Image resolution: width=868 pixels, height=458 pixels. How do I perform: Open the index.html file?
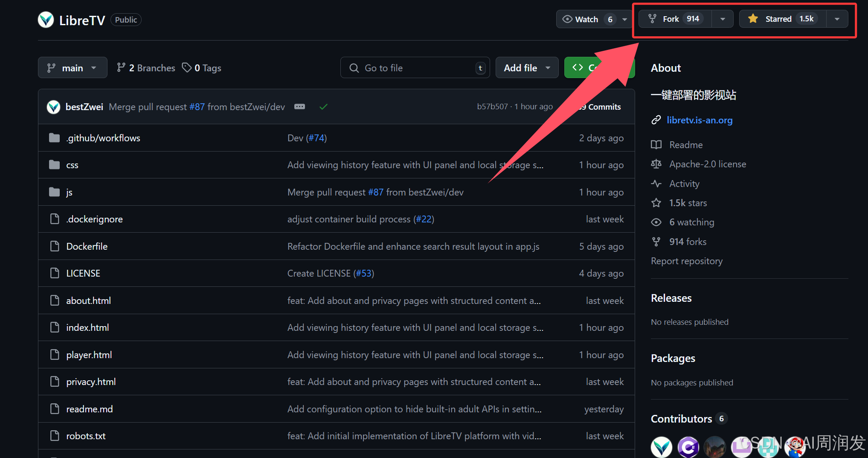tap(87, 327)
